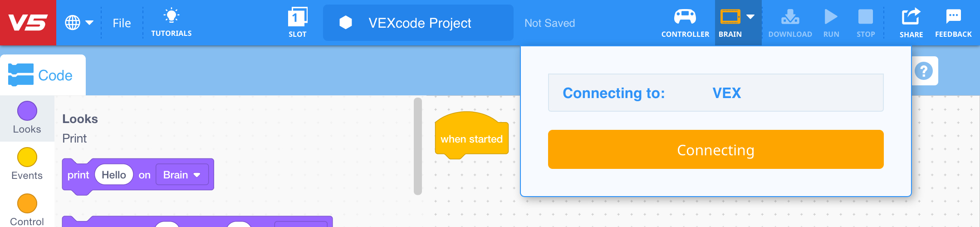Click the Share icon
The height and width of the screenshot is (227, 980).
[x=911, y=17]
